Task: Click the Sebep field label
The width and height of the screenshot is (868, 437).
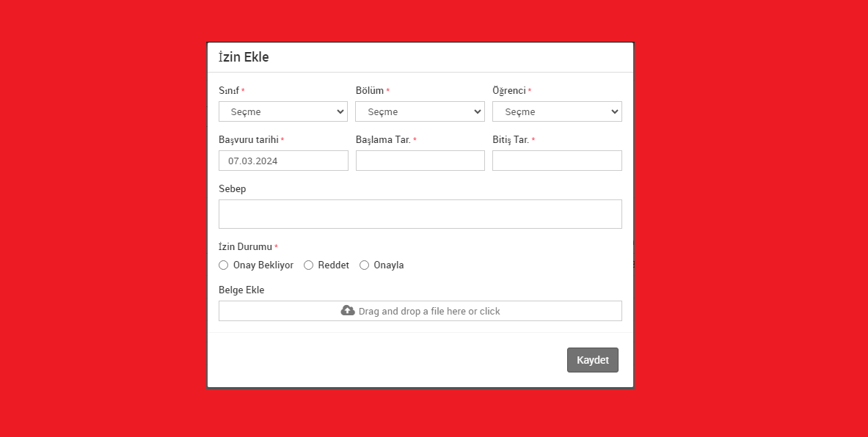Action: pos(233,189)
